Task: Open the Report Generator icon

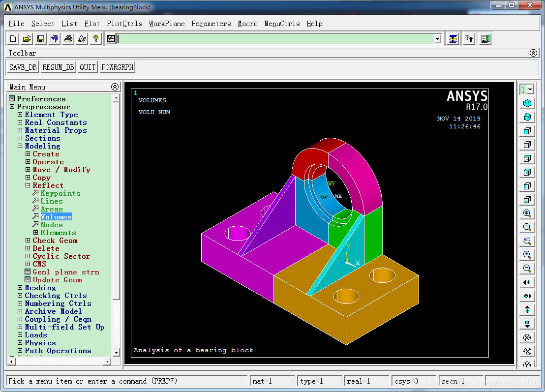Action: (82, 39)
